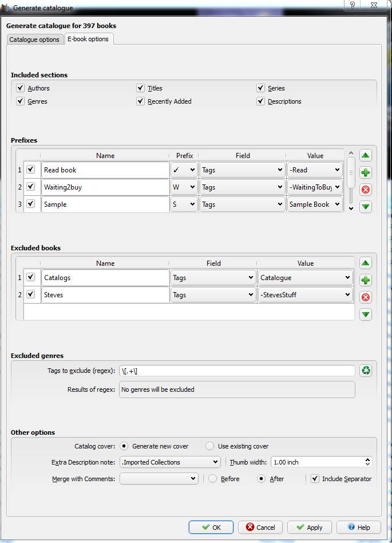The image size is (392, 543).
Task: Disable the Read book prefix rule
Action: pyautogui.click(x=31, y=170)
